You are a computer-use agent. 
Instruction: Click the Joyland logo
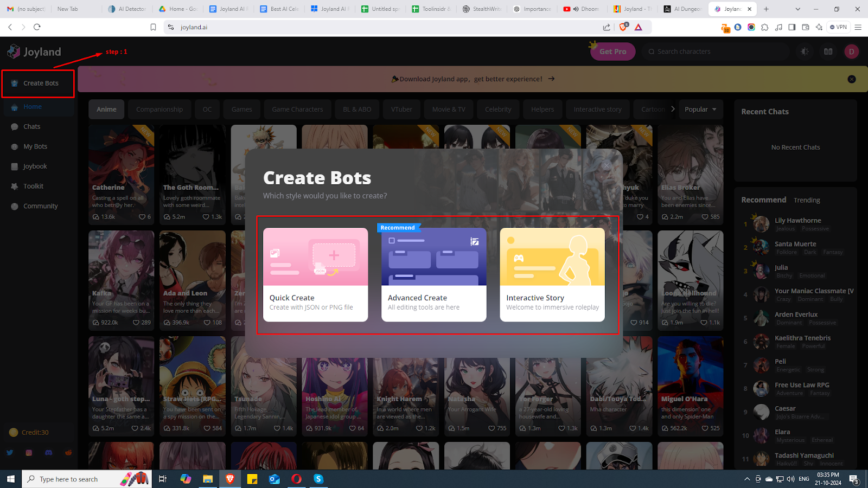(34, 52)
